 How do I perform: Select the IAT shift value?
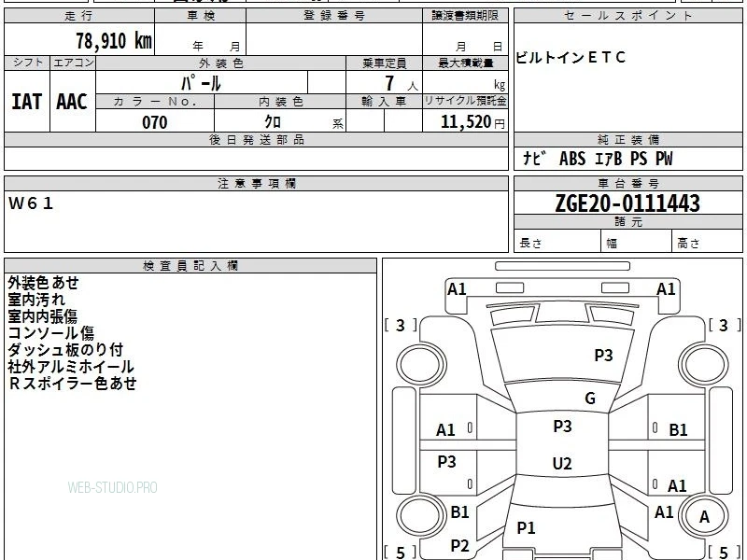click(27, 102)
